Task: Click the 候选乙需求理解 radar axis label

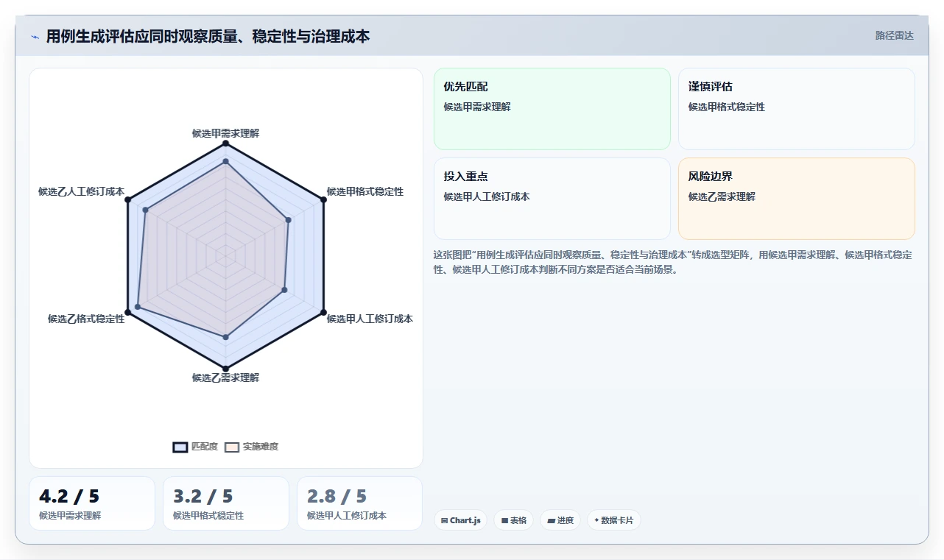Action: coord(225,378)
